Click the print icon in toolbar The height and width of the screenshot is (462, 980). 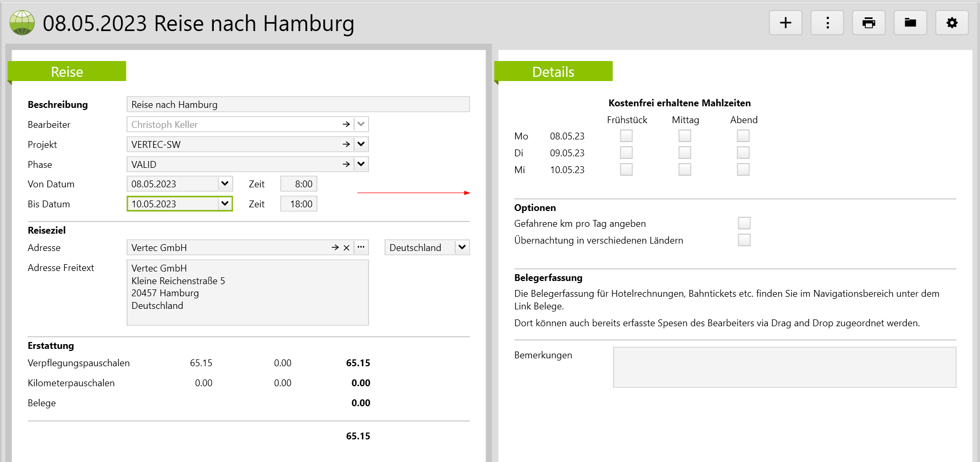click(868, 23)
